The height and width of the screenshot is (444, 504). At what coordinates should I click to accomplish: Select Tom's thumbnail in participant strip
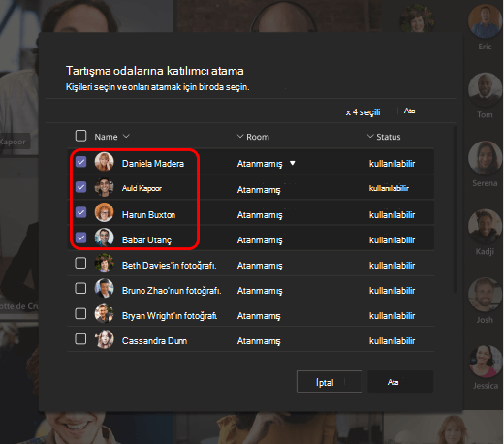(485, 89)
